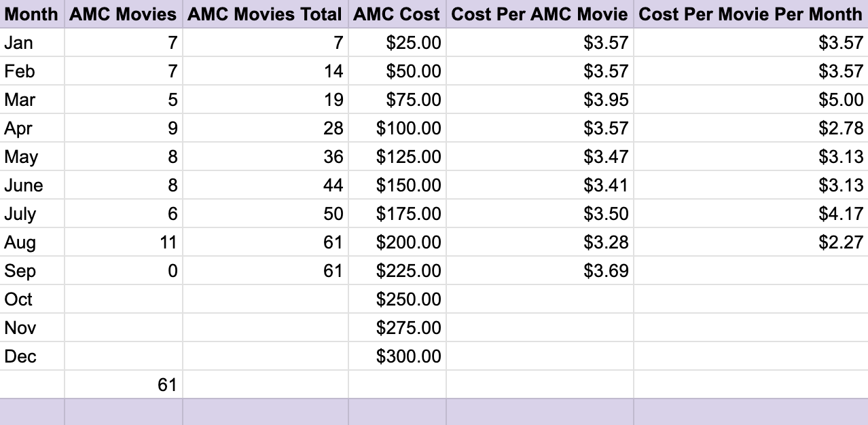Select the $175.00 AMC Cost cell for July
The image size is (868, 425).
click(x=397, y=214)
